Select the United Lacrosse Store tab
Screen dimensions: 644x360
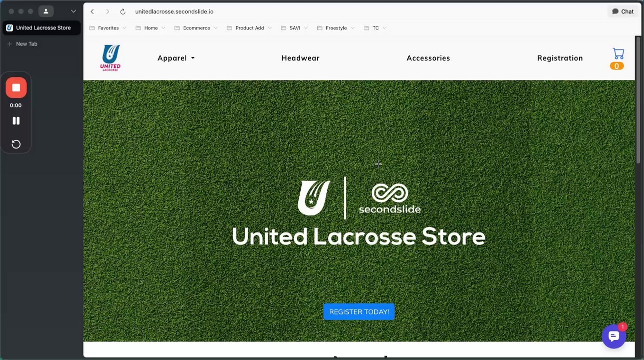point(42,28)
